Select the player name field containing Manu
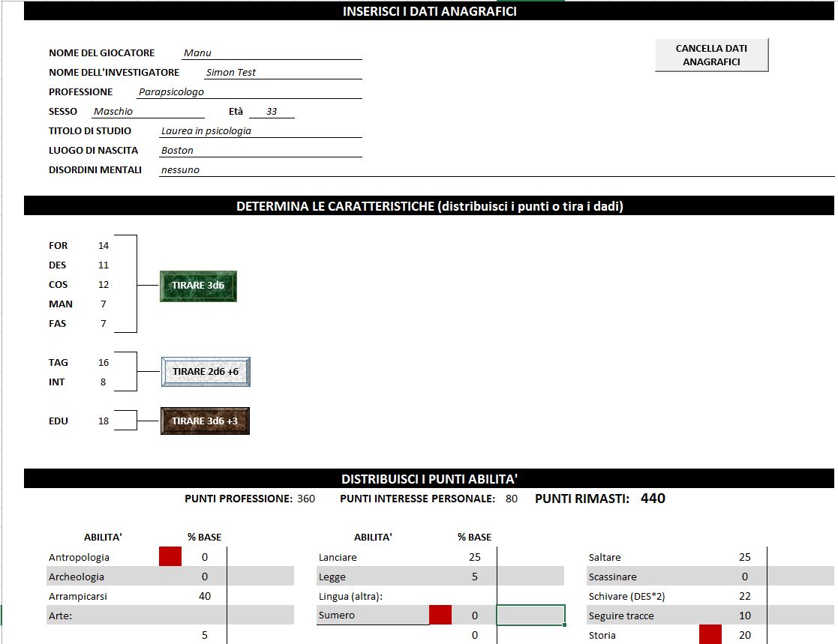 point(272,53)
